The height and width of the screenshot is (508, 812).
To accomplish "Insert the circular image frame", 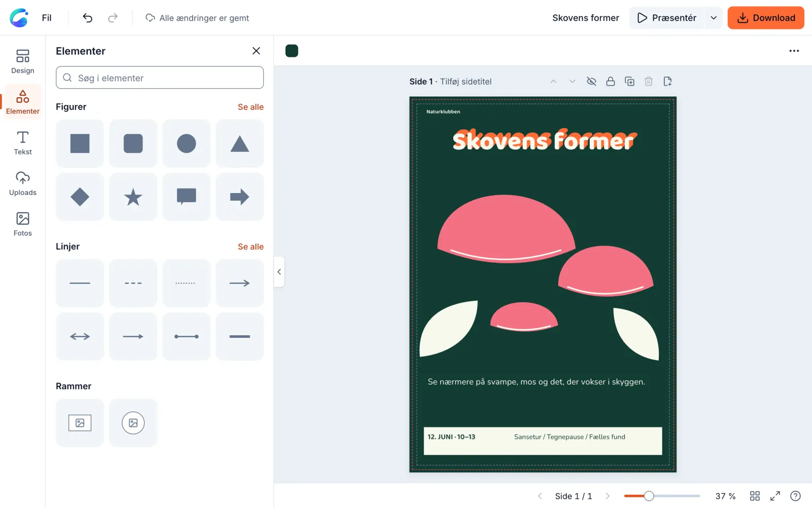I will 133,423.
